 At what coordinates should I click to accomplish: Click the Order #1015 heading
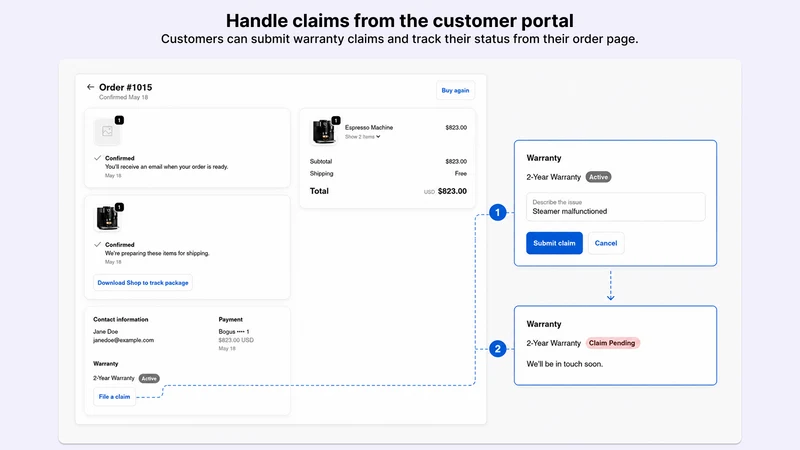[126, 87]
